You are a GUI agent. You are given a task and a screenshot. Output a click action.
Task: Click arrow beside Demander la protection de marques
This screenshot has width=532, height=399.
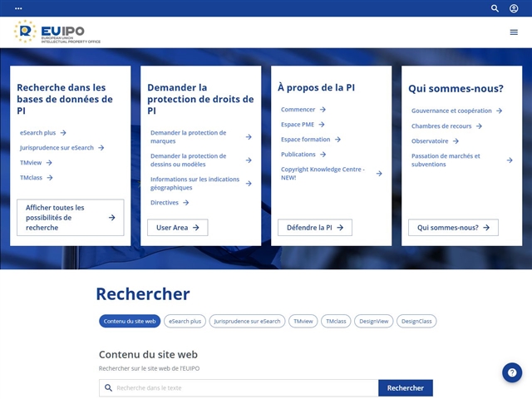[249, 136]
